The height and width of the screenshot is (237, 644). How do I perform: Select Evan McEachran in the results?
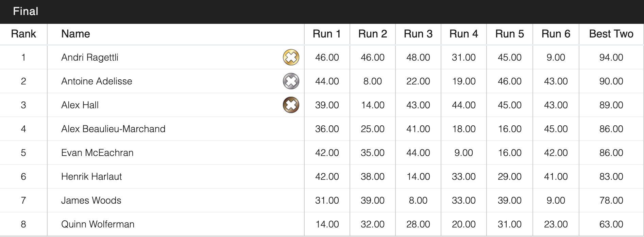97,153
